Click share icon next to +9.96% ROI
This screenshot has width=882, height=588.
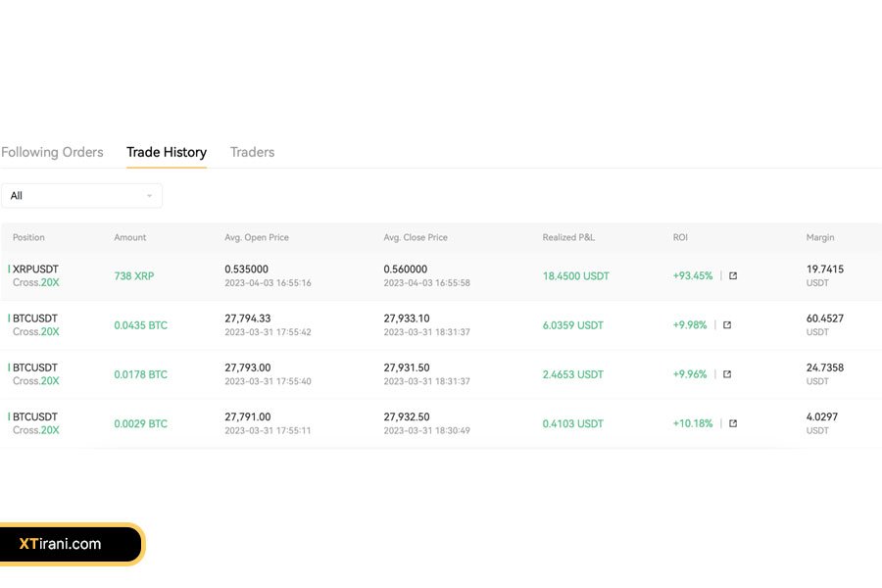(727, 374)
